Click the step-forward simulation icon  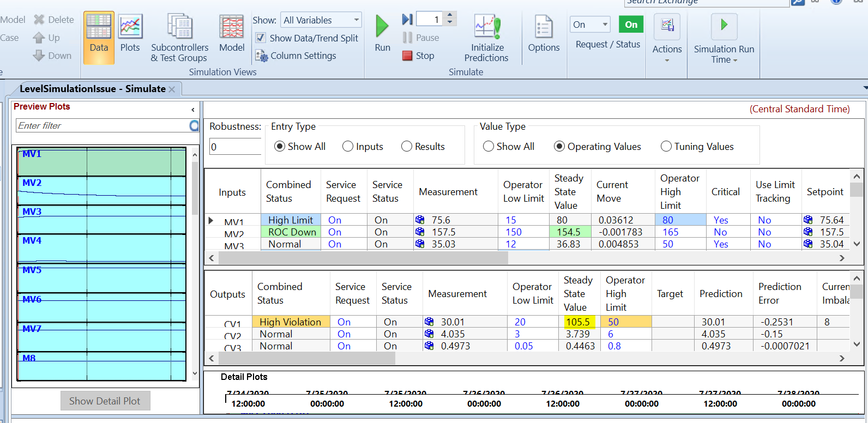coord(407,20)
